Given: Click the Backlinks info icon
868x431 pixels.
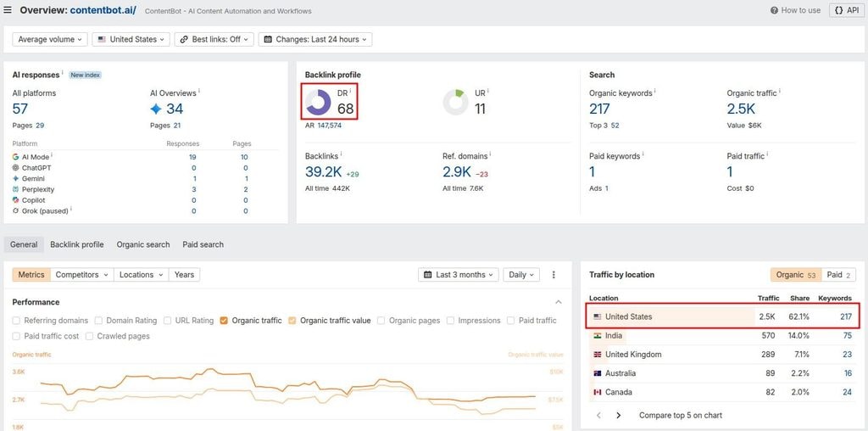Looking at the screenshot, I should [341, 154].
